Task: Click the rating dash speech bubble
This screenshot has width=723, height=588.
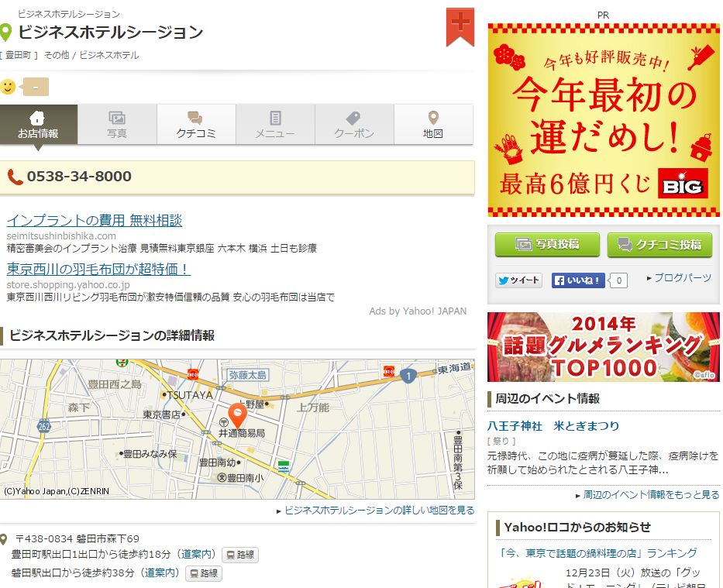Action: pos(35,87)
